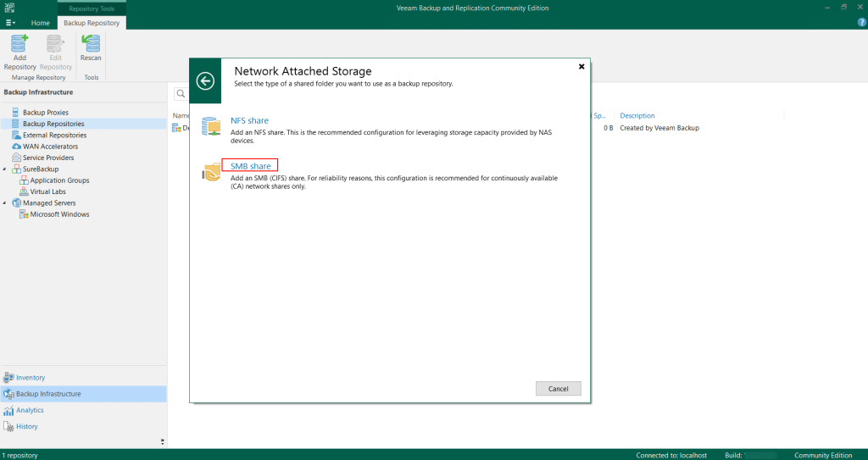Click the search magnifier icon
Screen dimensions: 868x460
tap(181, 94)
